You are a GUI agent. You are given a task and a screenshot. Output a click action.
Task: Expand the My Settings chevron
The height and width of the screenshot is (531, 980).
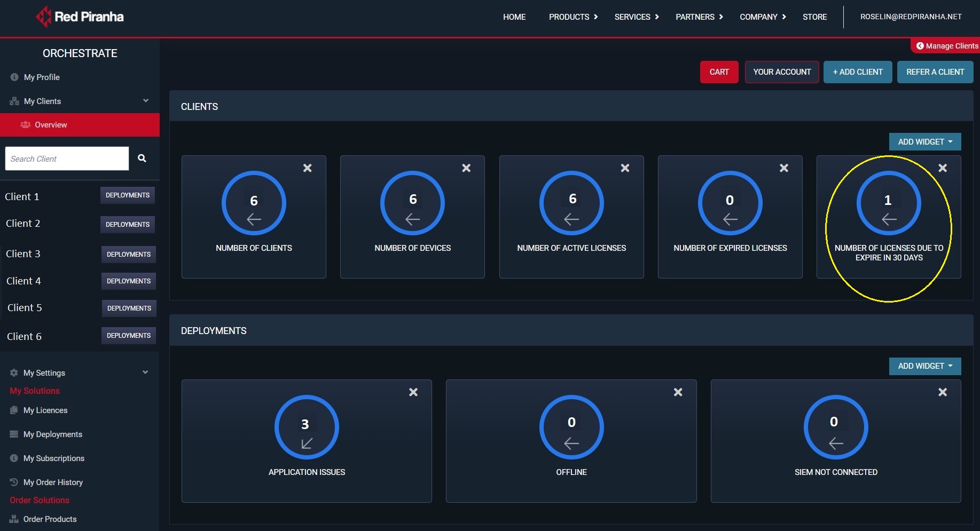click(145, 373)
